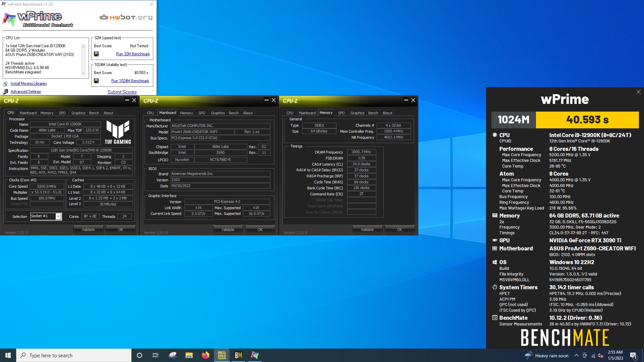Click Run 1024M Benchmark link
This screenshot has width=644, height=362.
tap(130, 81)
